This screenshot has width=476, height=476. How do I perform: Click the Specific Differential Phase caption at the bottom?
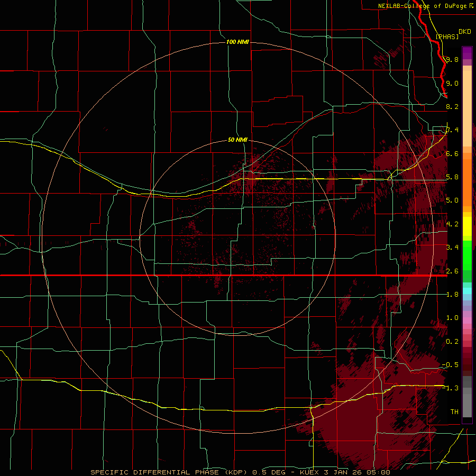click(241, 472)
